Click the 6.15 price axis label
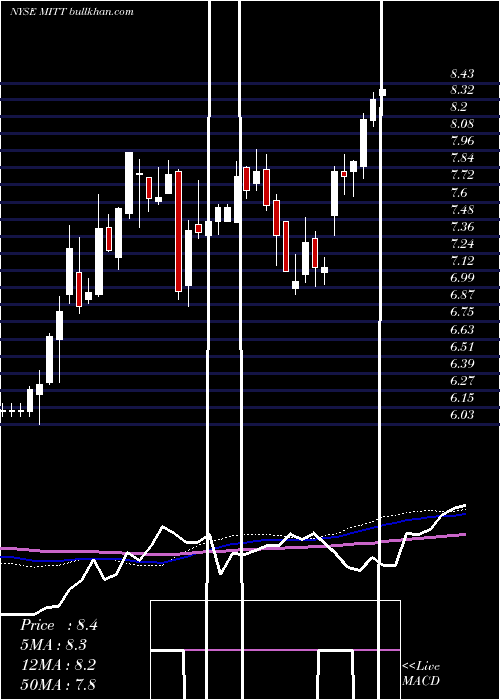Image resolution: width=500 pixels, height=700 pixels. (462, 397)
